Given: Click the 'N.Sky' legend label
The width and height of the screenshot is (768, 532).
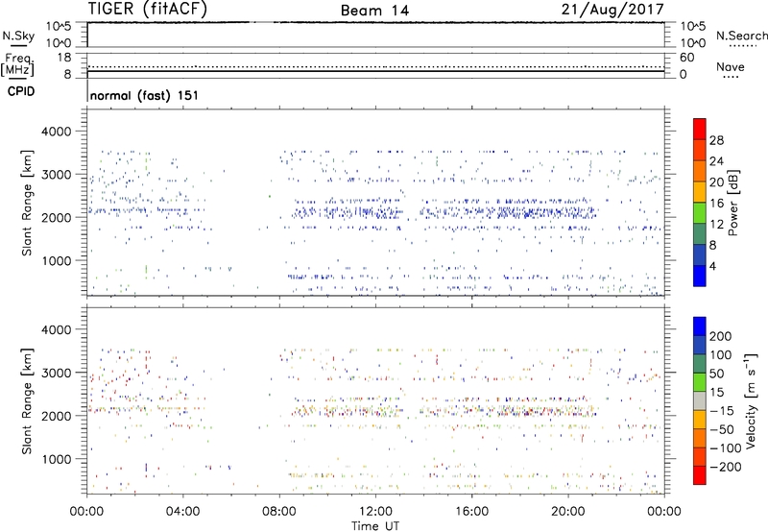Looking at the screenshot, I should 18,36.
